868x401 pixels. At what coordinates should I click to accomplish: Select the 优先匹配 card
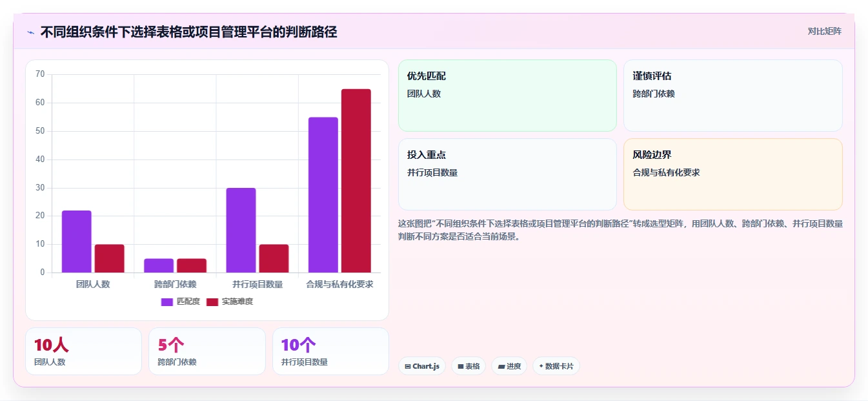[x=507, y=96]
